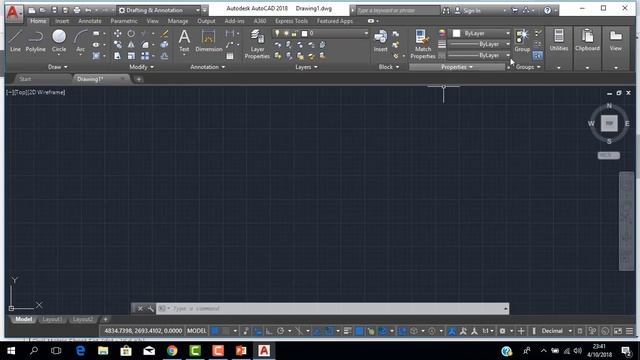The image size is (640, 360).
Task: Select the Scale tool icon
Action: pos(131,56)
